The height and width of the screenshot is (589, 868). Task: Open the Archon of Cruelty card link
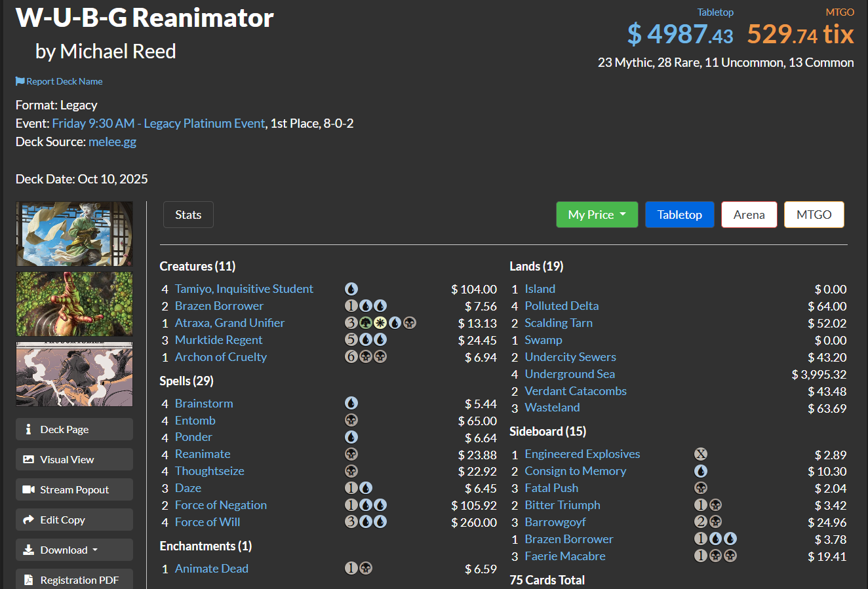[x=221, y=357]
